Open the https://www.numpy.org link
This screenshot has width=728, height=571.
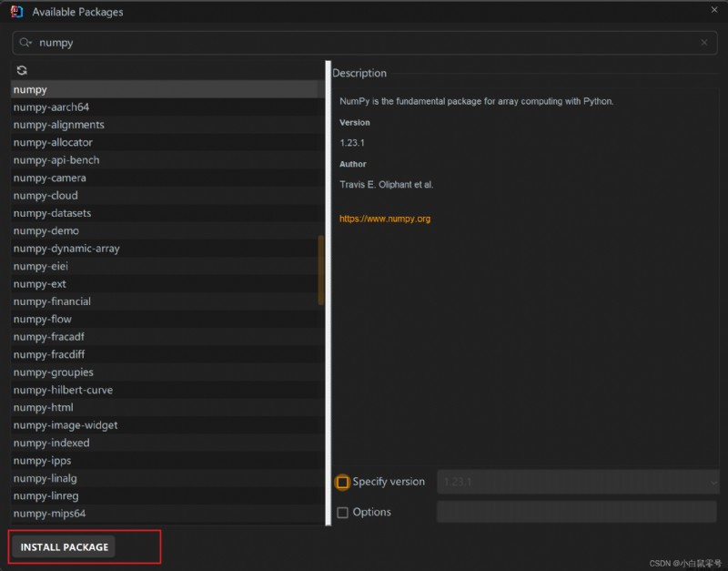coord(385,219)
